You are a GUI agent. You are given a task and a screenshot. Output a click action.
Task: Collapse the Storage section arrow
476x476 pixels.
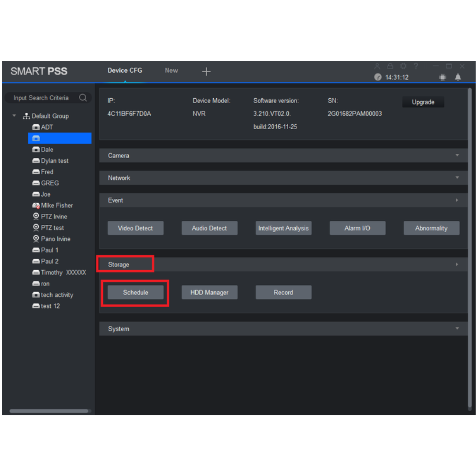pos(457,264)
